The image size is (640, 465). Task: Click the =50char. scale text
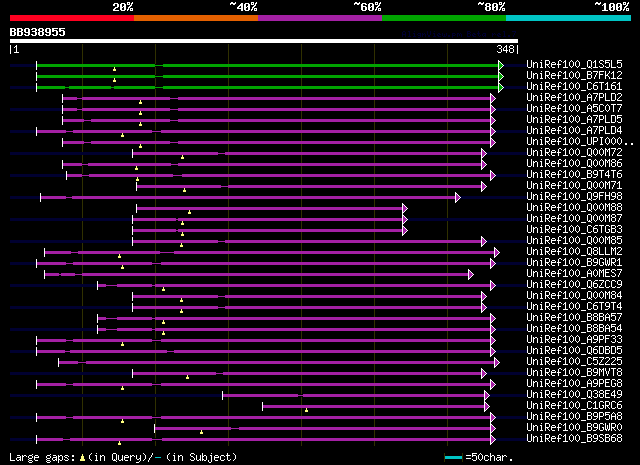coord(489,457)
